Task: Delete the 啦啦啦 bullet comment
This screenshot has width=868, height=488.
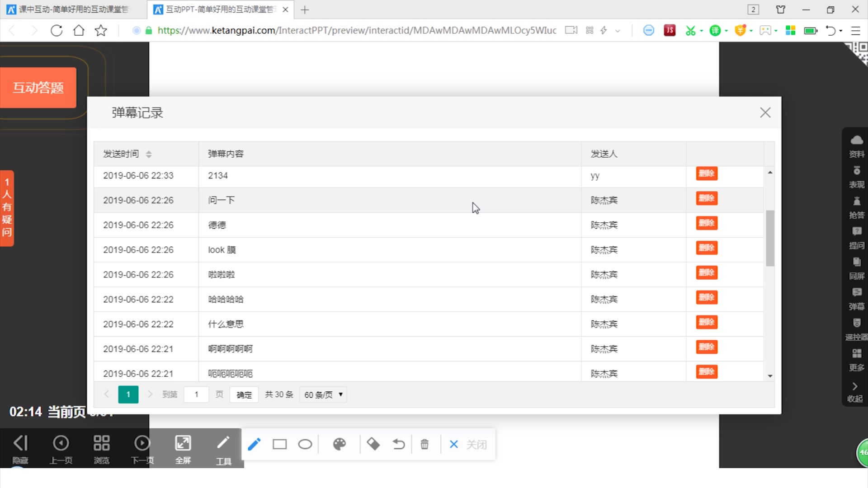Action: [x=707, y=273]
